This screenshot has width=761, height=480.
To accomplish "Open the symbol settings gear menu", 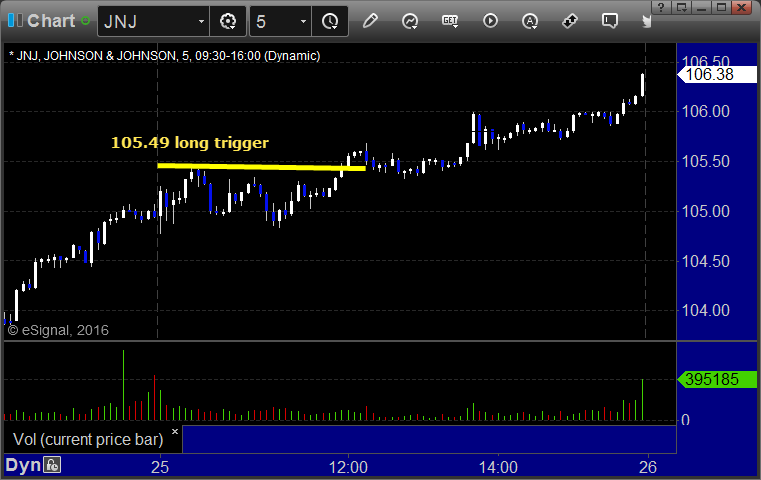I will pyautogui.click(x=228, y=21).
